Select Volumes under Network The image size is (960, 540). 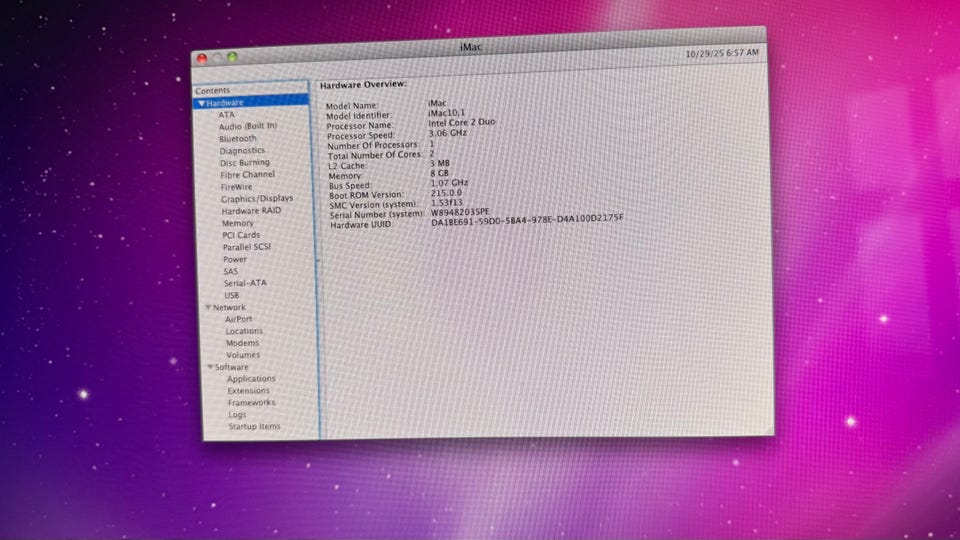[243, 355]
